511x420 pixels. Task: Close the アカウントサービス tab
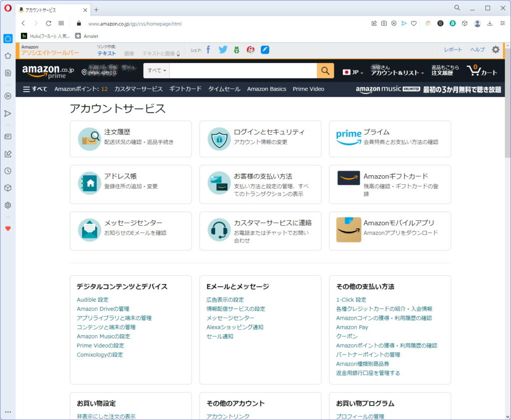tap(85, 10)
